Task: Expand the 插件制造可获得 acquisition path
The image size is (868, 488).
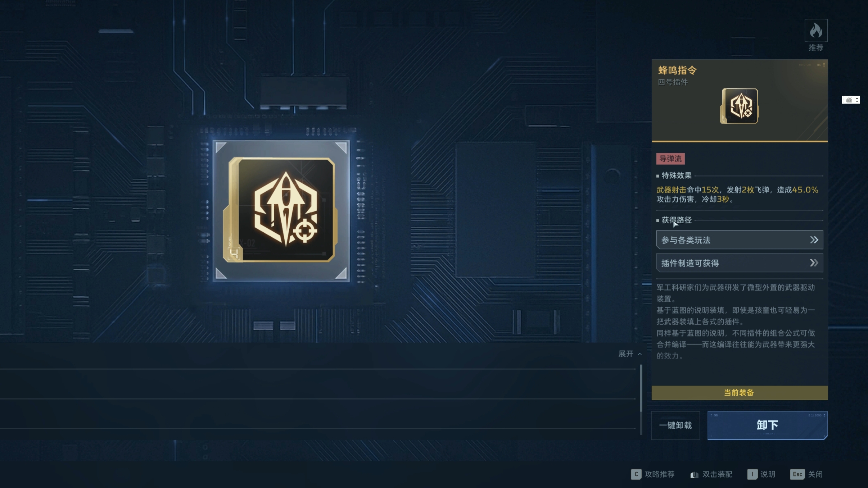Action: [x=740, y=263]
